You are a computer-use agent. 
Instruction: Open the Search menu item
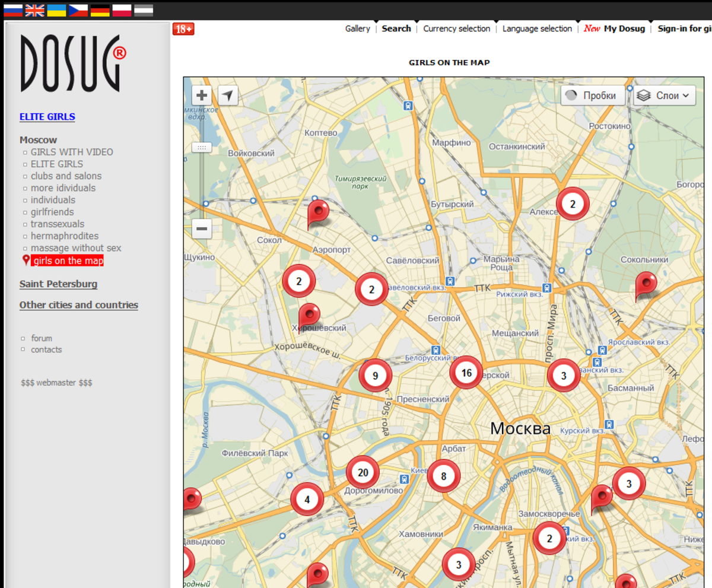click(x=396, y=28)
